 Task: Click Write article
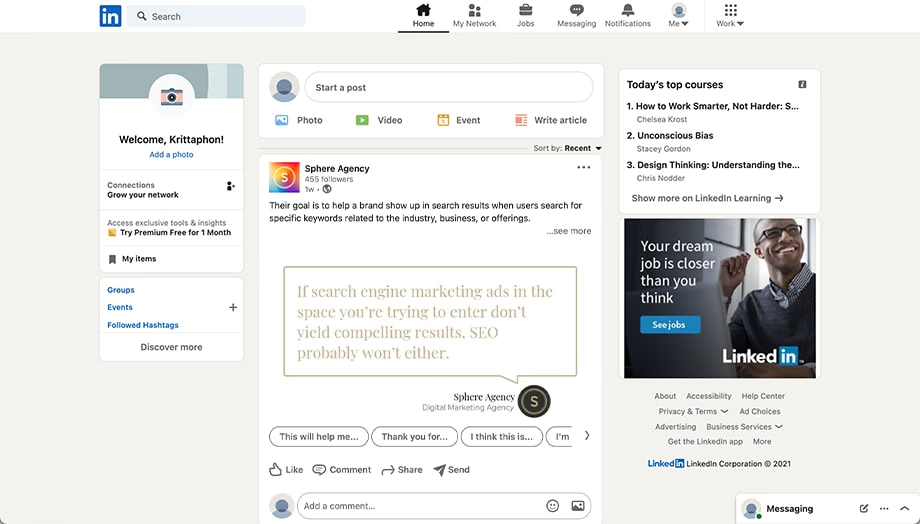(x=550, y=120)
